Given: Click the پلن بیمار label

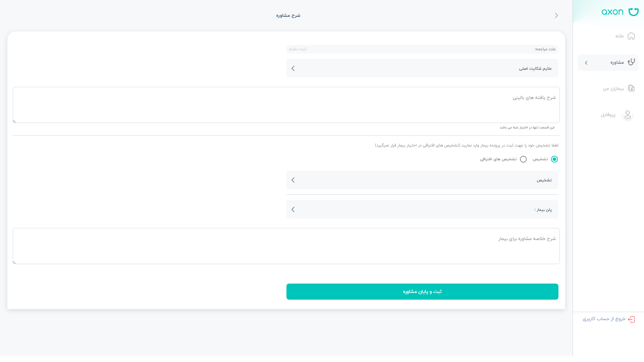Looking at the screenshot, I should pos(543,210).
